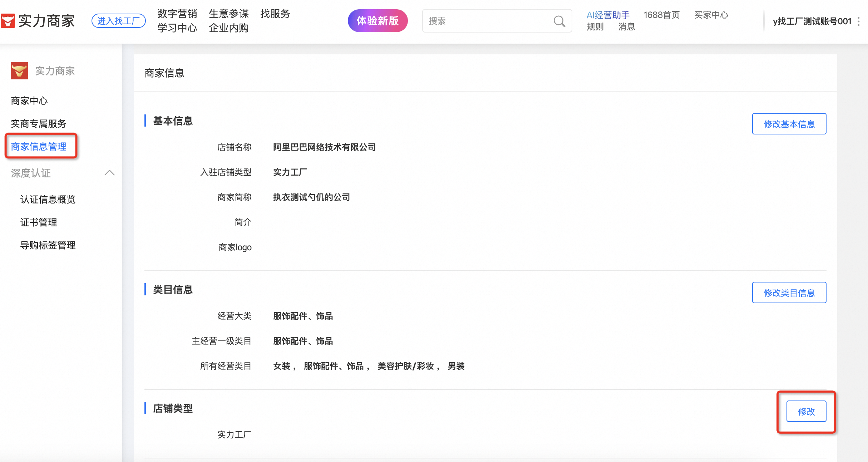Screen dimensions: 868x462
Task: Click the red 实力商家 logo icon at top left
Action: (x=8, y=21)
